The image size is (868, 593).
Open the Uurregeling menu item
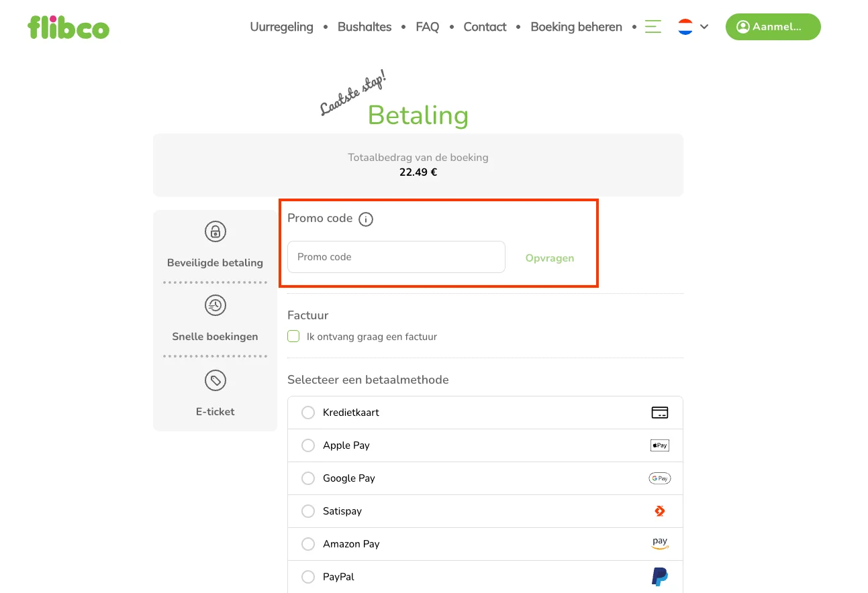tap(282, 27)
